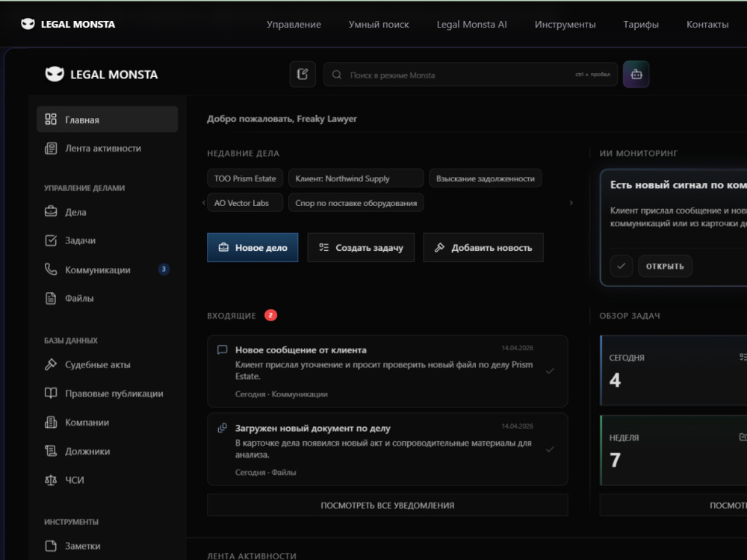This screenshot has height=560, width=747.
Task: Click the Задачи checkbox icon in sidebar
Action: coord(51,240)
